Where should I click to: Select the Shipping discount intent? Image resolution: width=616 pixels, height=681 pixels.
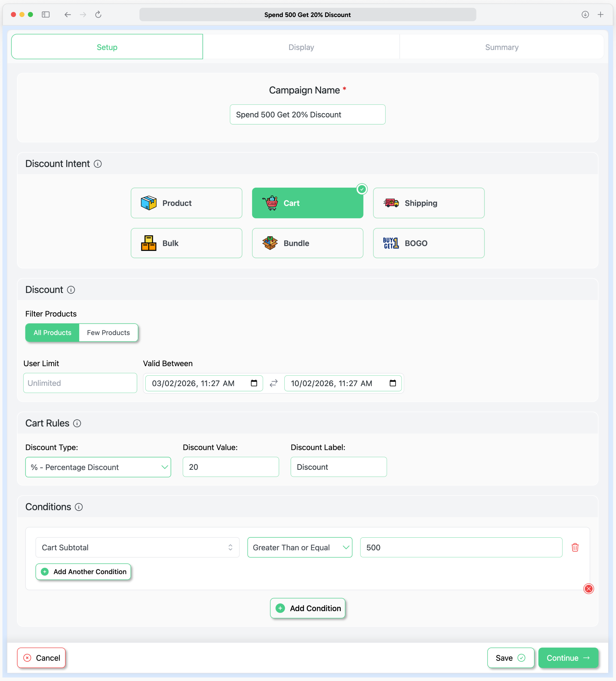(428, 203)
